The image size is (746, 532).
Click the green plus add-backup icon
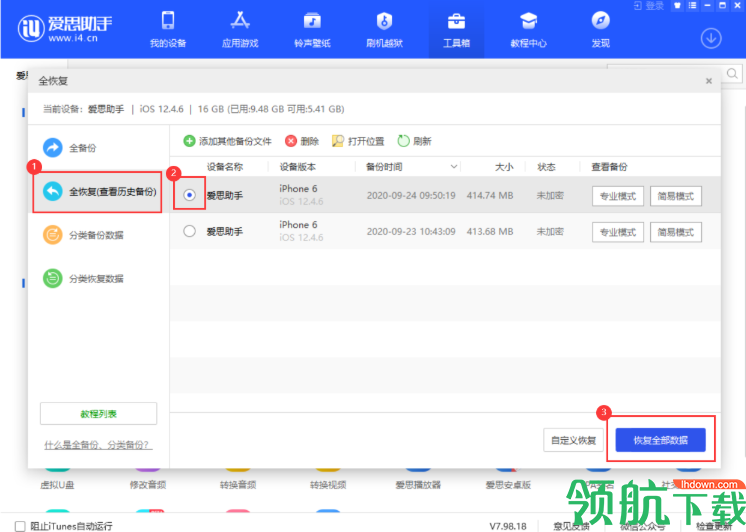pos(189,141)
